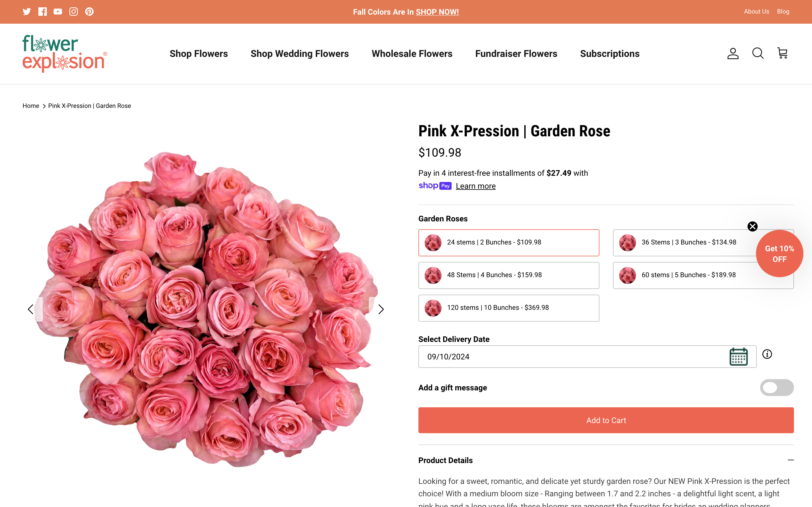Click the SHOP NOW link
This screenshot has width=812, height=507.
click(x=437, y=12)
